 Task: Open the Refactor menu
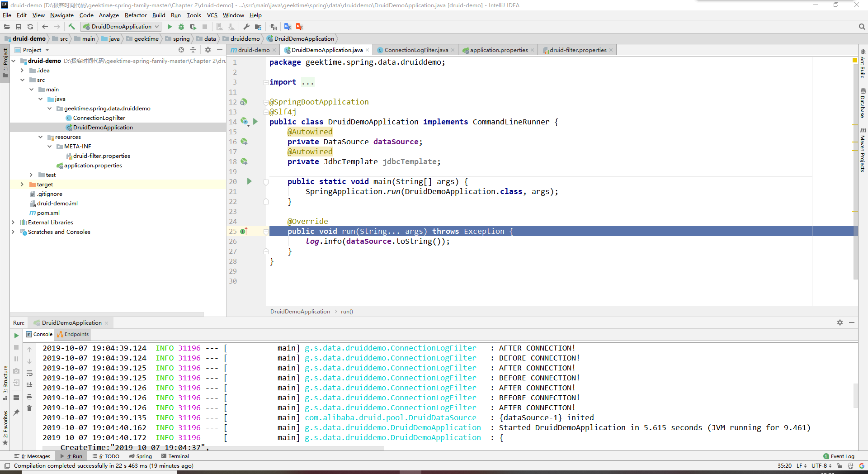(136, 15)
